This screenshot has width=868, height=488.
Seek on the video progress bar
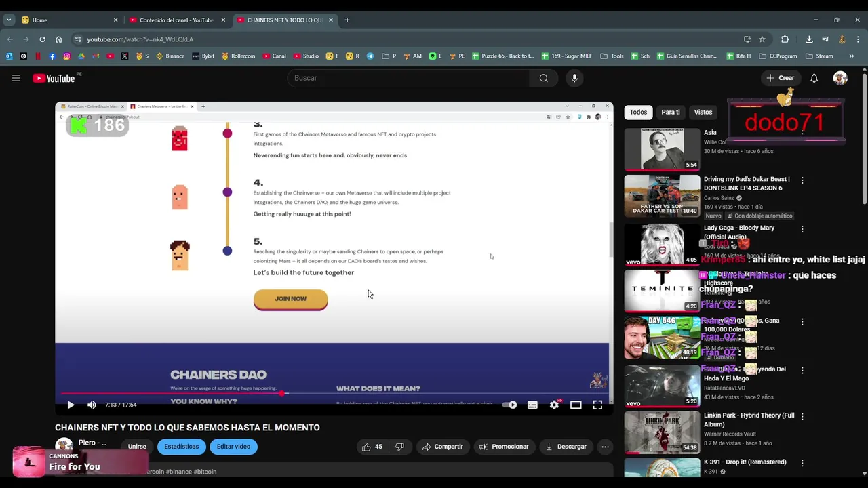[334, 393]
